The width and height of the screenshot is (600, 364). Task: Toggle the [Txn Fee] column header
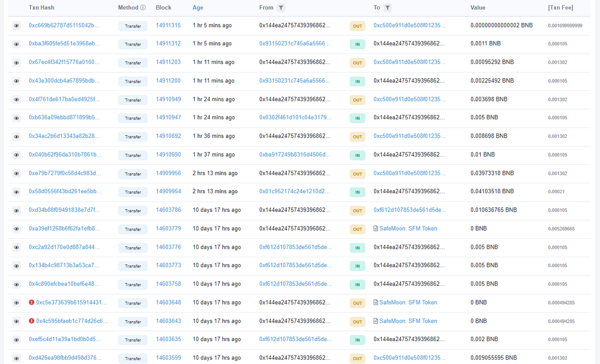coord(560,7)
